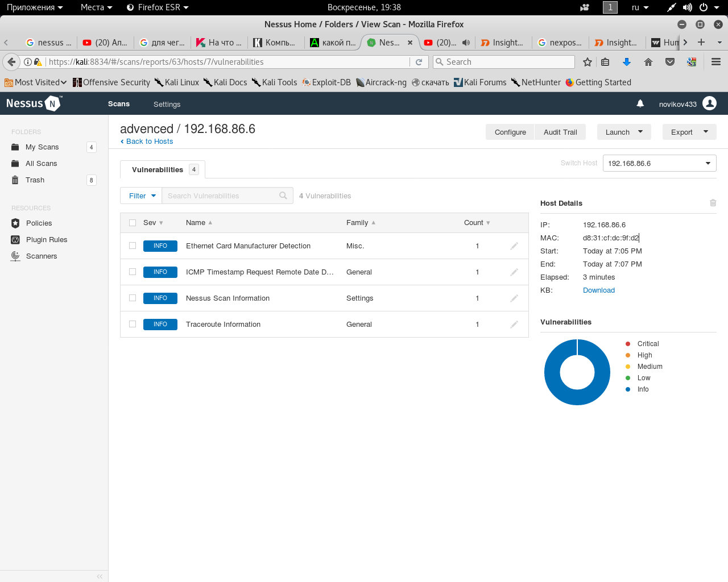
Task: Open Firefox downloads arrow icon
Action: [x=627, y=62]
